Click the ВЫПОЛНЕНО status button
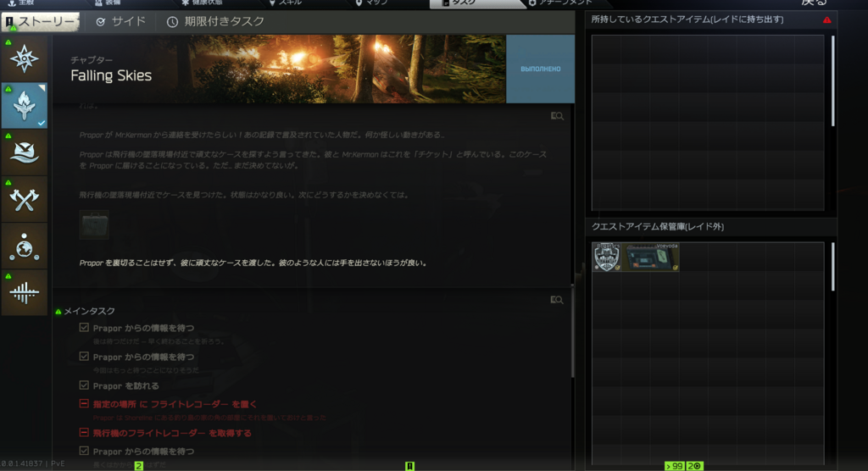The image size is (868, 471). [x=540, y=69]
